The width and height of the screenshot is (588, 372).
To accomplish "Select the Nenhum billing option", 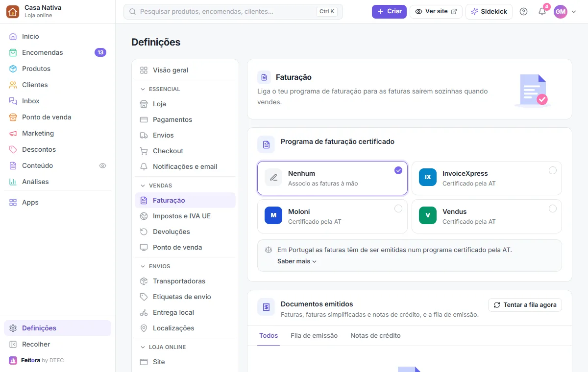I will 332,178.
